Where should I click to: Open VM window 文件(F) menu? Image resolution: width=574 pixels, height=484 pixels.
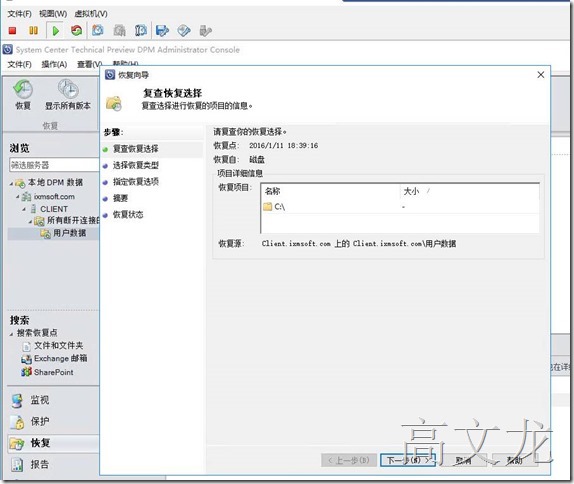click(19, 14)
